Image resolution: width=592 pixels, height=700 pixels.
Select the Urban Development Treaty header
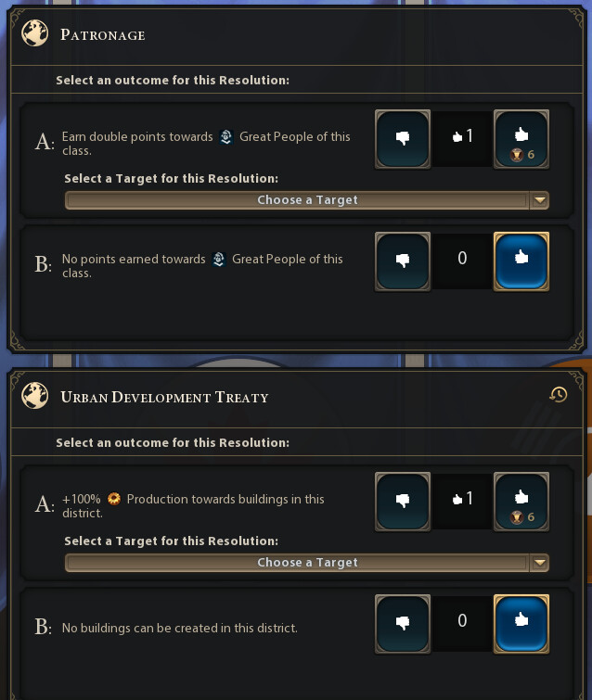pyautogui.click(x=164, y=398)
